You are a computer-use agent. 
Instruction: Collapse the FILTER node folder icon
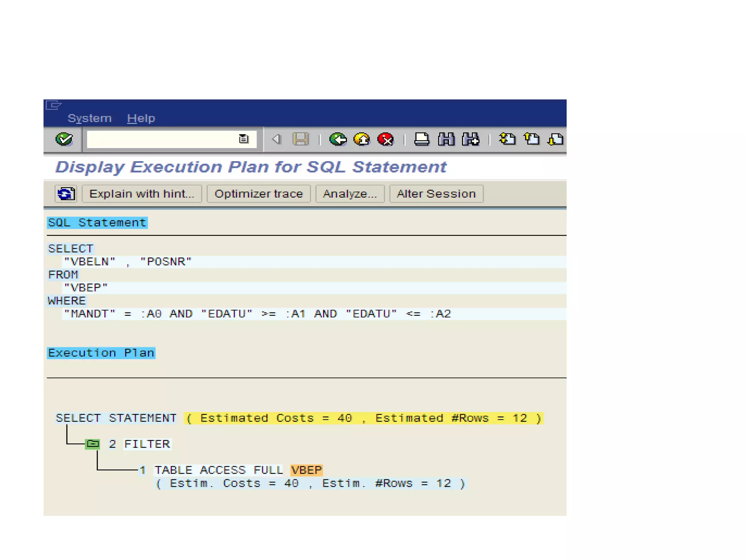tap(93, 444)
